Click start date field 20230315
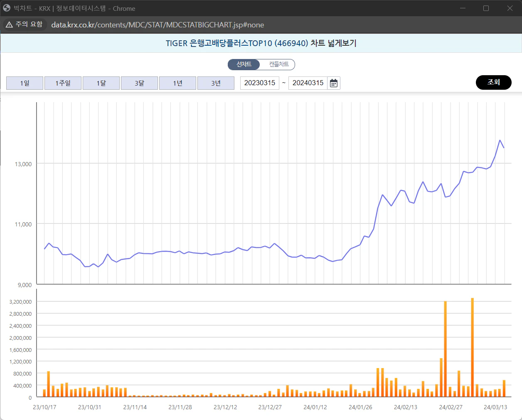 tap(260, 83)
